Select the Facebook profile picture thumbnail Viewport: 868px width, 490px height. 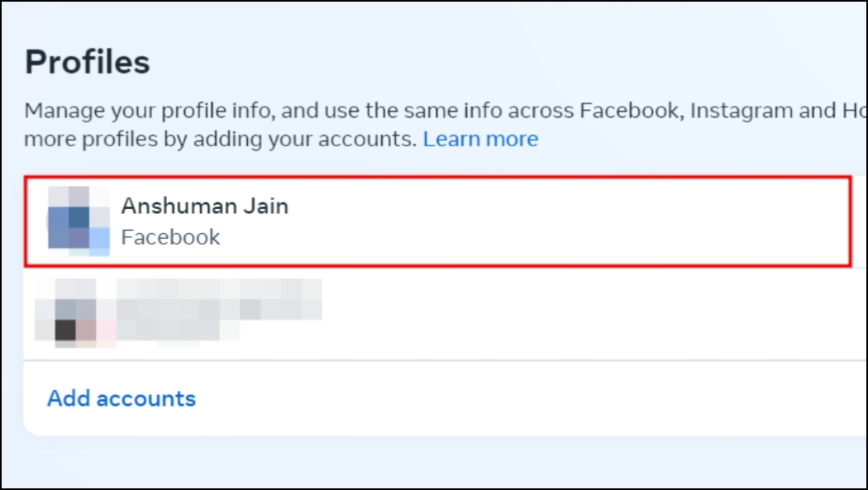click(79, 221)
